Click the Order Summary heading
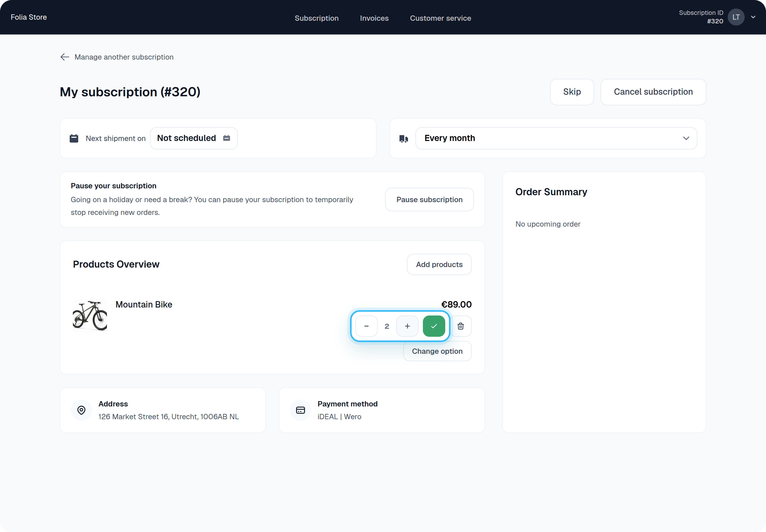The width and height of the screenshot is (766, 532). (551, 192)
